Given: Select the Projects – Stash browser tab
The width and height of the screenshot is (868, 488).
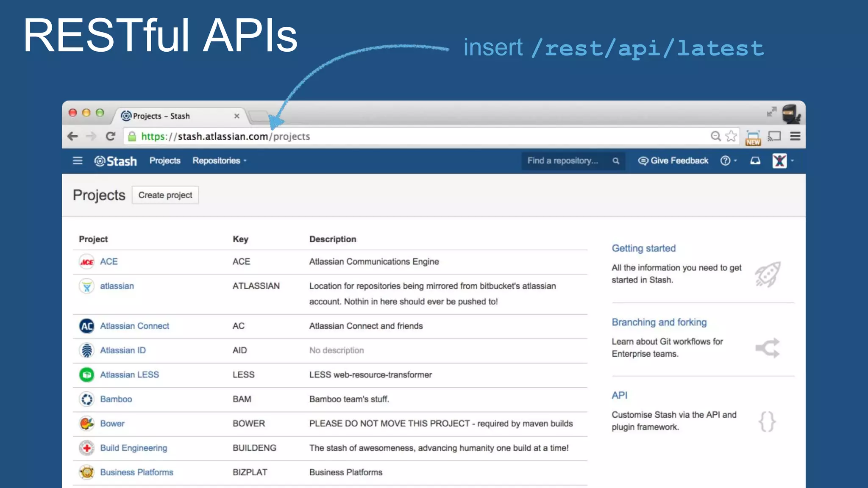Looking at the screenshot, I should [180, 116].
